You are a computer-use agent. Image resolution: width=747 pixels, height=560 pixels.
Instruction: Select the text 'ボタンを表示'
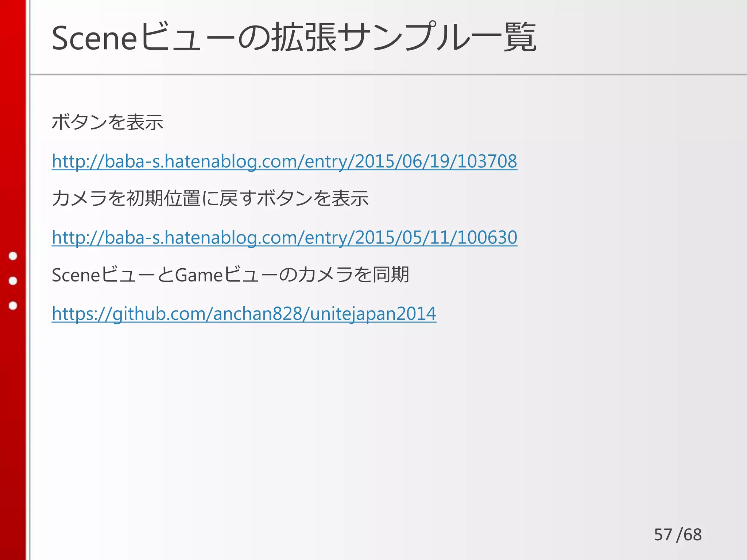point(107,122)
